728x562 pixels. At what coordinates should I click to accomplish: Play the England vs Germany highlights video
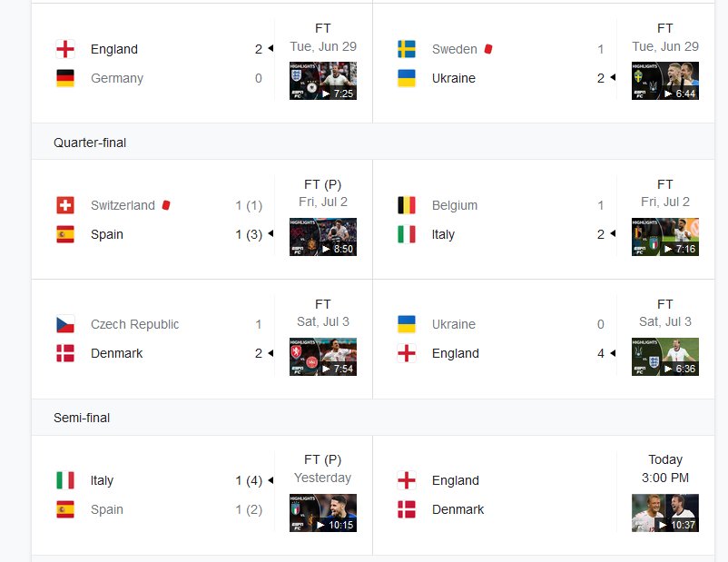click(323, 81)
